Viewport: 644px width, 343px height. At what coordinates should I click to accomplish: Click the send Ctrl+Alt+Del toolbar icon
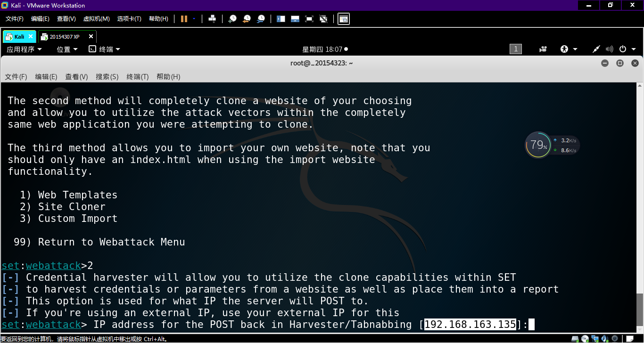pos(212,19)
